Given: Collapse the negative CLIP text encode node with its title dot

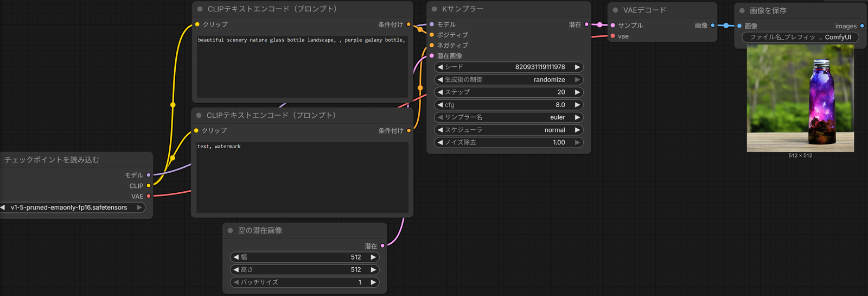Looking at the screenshot, I should coord(199,116).
